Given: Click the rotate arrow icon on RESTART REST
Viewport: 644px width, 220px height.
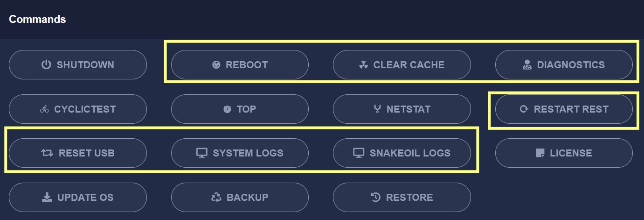Looking at the screenshot, I should (x=524, y=109).
